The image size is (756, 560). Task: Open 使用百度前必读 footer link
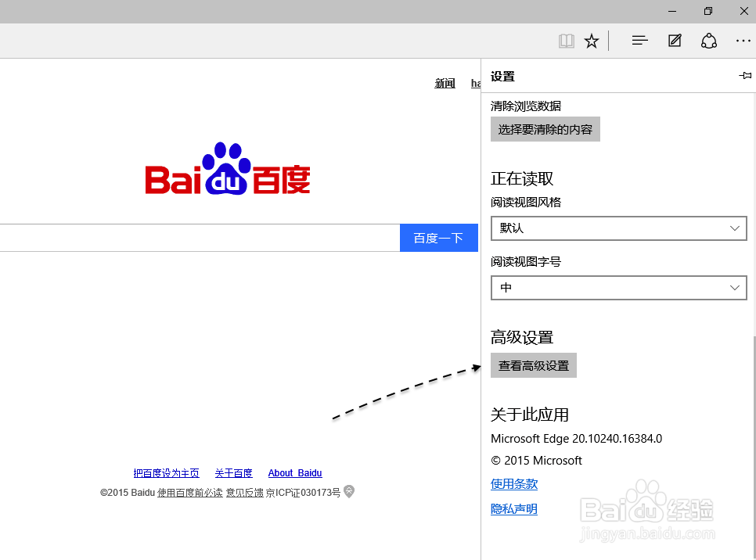click(190, 493)
